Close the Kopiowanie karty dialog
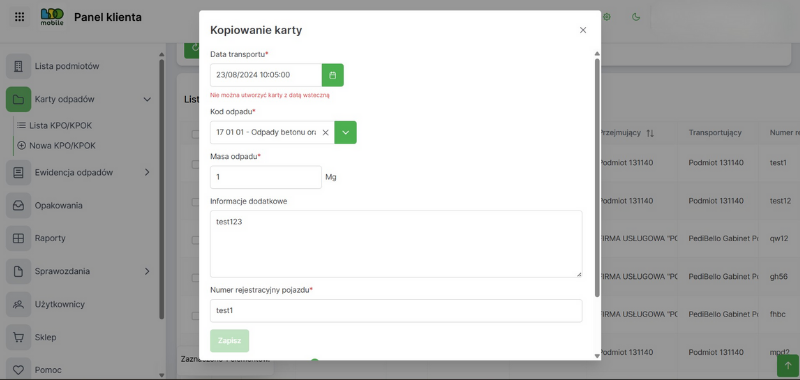The image size is (800, 380). [583, 30]
